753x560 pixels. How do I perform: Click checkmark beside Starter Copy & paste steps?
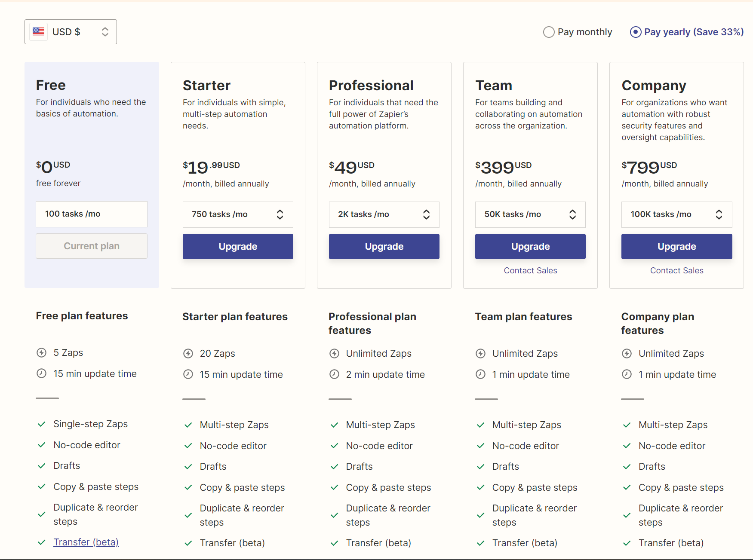[188, 488]
